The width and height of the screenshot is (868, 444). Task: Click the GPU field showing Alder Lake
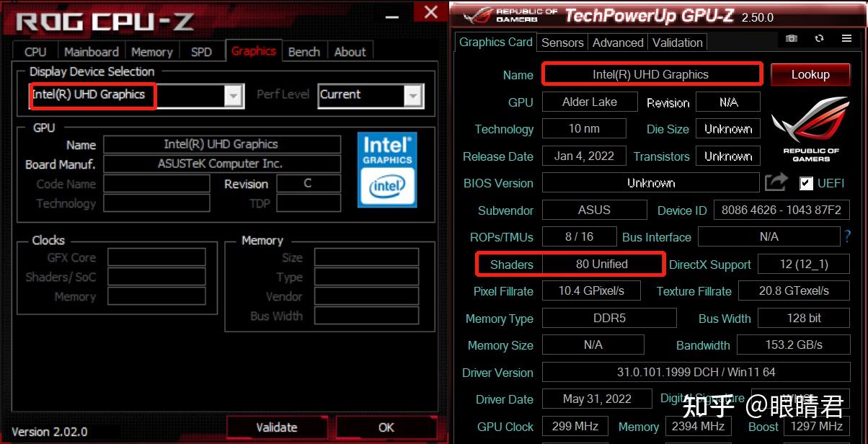click(590, 102)
